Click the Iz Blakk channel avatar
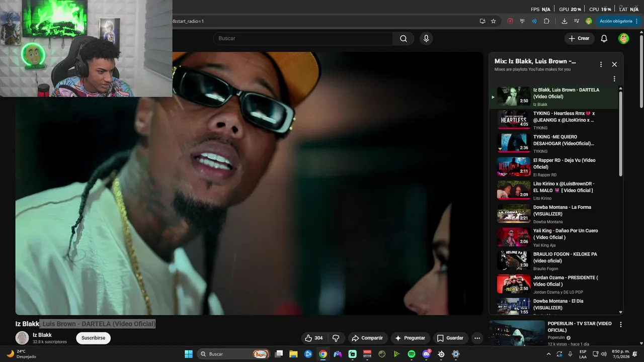 [22, 338]
